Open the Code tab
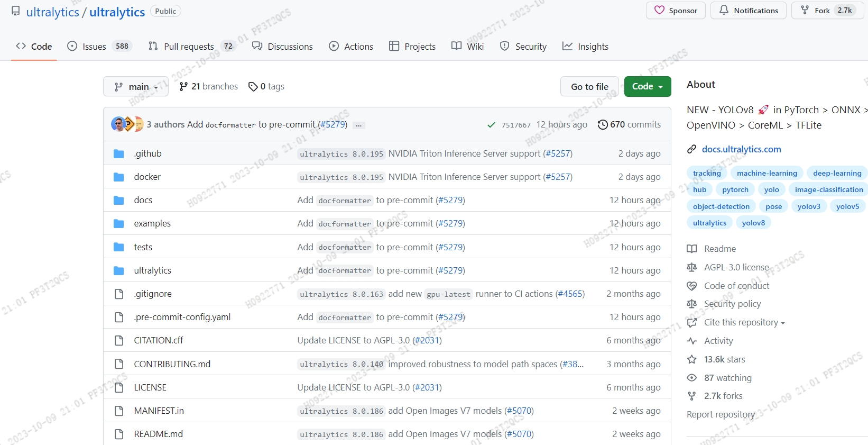The height and width of the screenshot is (445, 868). (34, 47)
